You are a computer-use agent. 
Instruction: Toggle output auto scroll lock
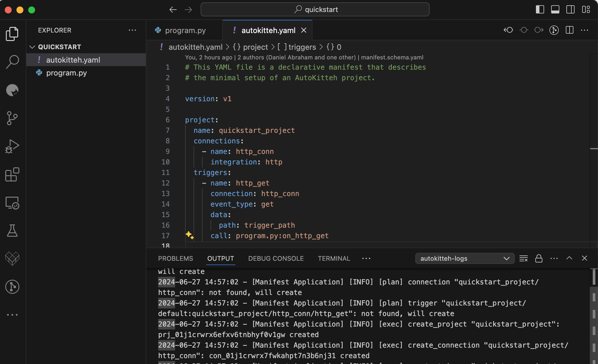click(x=539, y=258)
